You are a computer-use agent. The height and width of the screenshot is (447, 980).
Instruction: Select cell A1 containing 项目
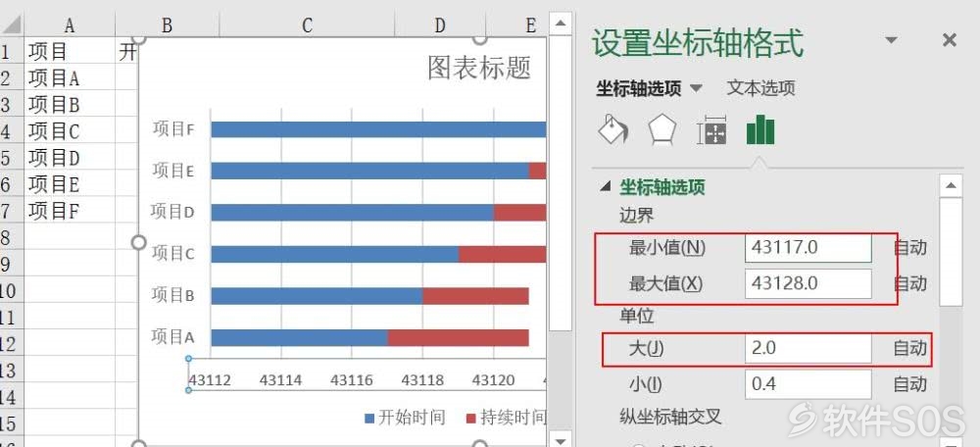(x=70, y=51)
